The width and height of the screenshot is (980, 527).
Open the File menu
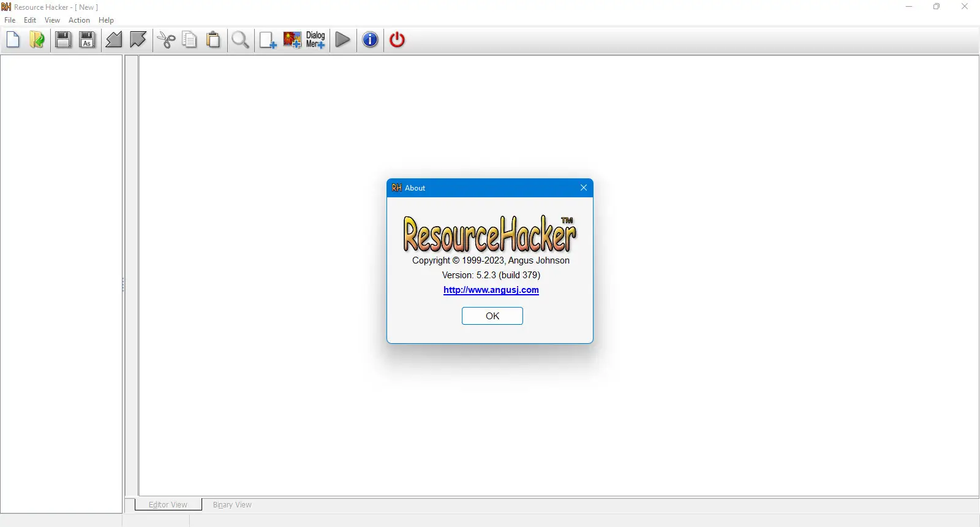point(10,20)
